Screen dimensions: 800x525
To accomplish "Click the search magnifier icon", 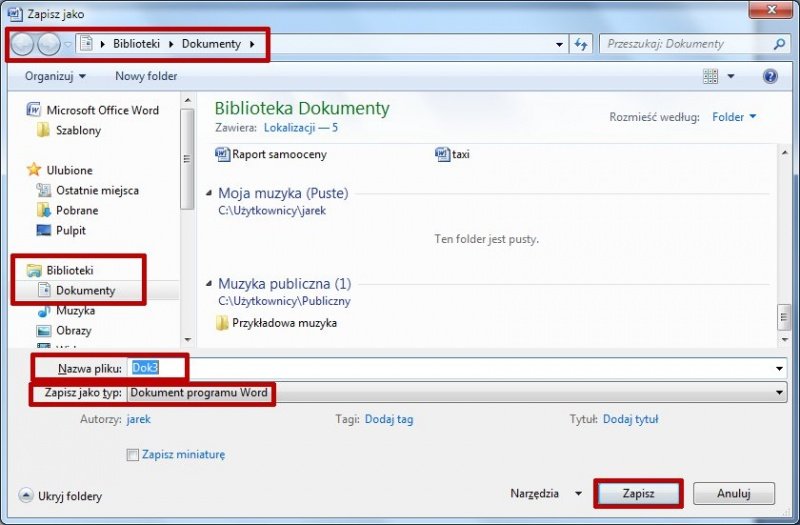I will (x=779, y=44).
